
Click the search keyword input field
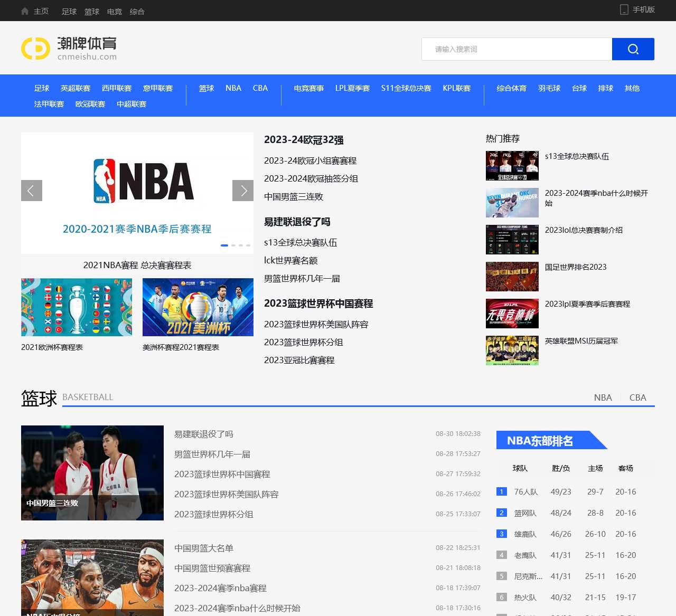tap(517, 49)
